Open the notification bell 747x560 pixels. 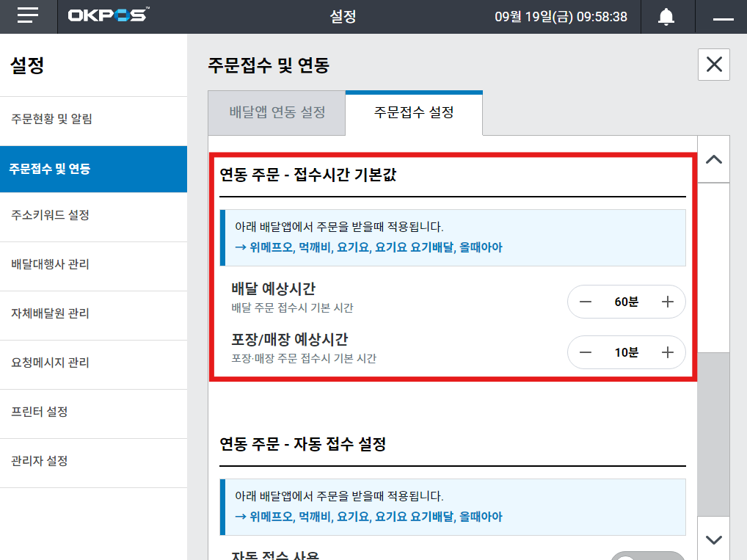pos(666,17)
